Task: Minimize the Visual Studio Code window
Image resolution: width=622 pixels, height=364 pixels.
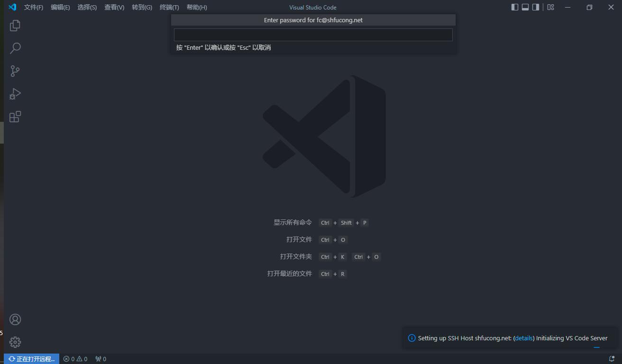Action: pyautogui.click(x=567, y=7)
